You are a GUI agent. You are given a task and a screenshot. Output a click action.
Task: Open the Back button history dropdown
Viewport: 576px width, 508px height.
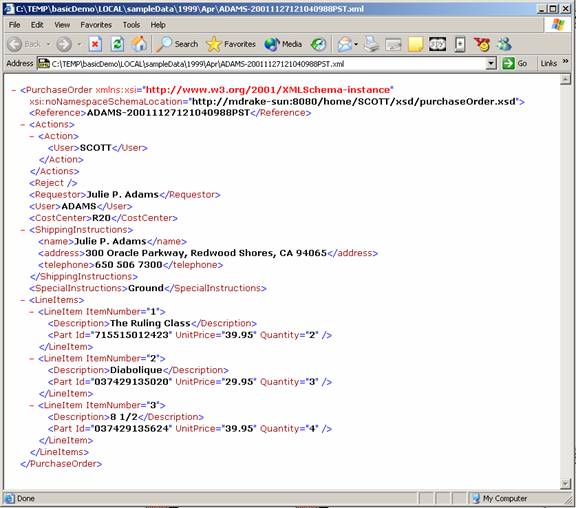(x=48, y=44)
